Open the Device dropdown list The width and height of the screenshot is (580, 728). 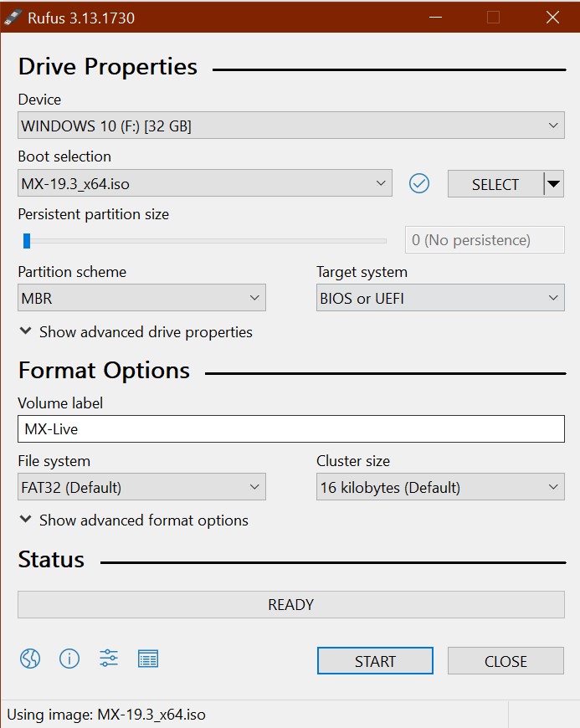(x=291, y=126)
